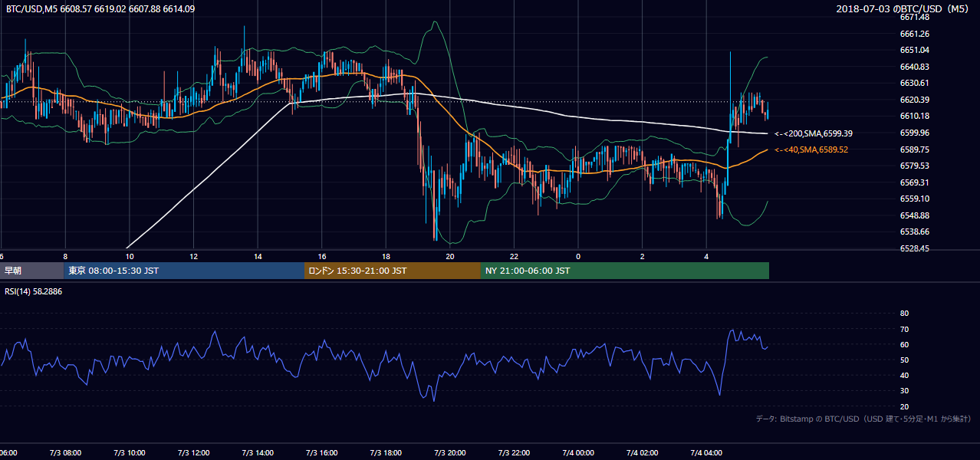The image size is (980, 460).
Task: Click the hour 10 mark on the price chart axis
Action: point(130,256)
